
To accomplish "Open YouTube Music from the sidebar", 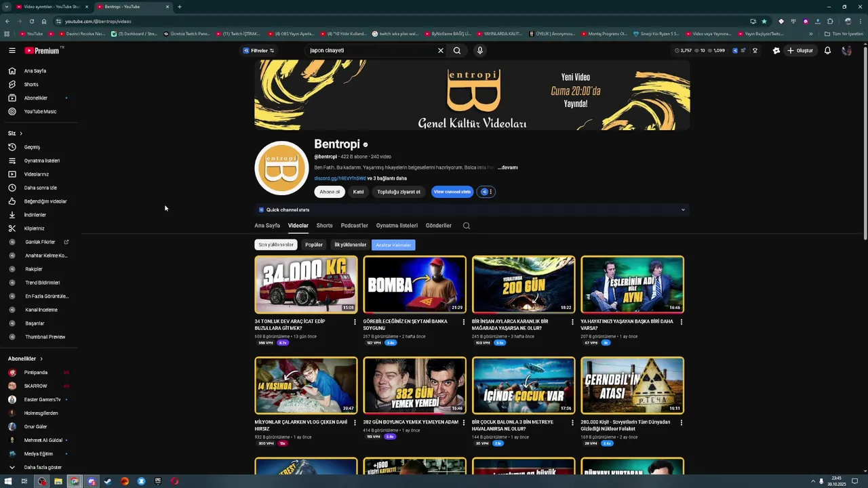I will pyautogui.click(x=40, y=112).
